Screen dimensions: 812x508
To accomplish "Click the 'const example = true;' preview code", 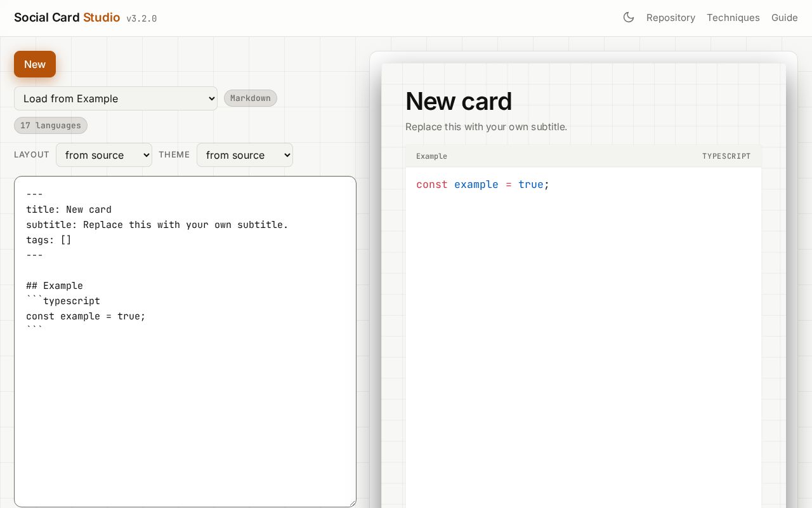I will point(483,185).
